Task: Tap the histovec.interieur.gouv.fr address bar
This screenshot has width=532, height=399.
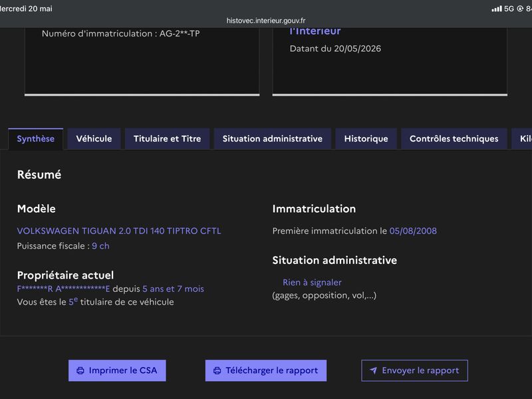Action: [x=266, y=21]
